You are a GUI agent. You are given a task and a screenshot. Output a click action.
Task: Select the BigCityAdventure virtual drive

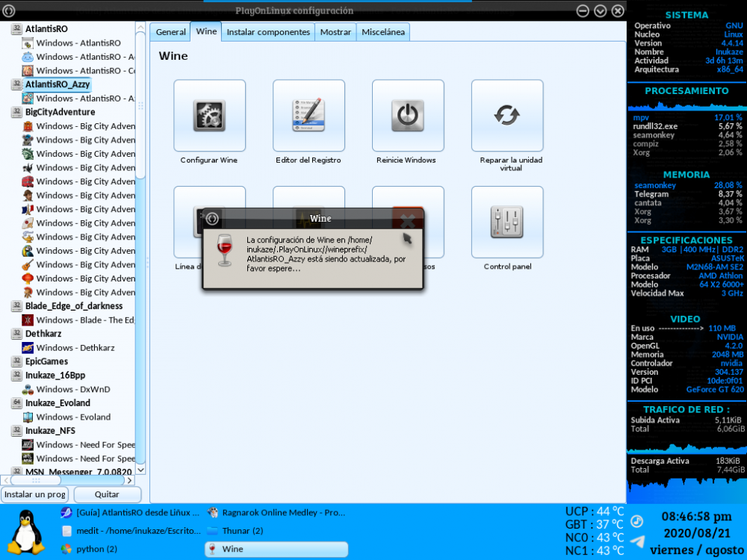[60, 112]
